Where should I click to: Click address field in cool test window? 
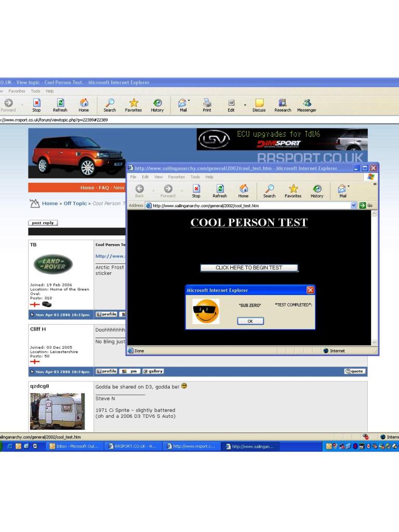251,205
